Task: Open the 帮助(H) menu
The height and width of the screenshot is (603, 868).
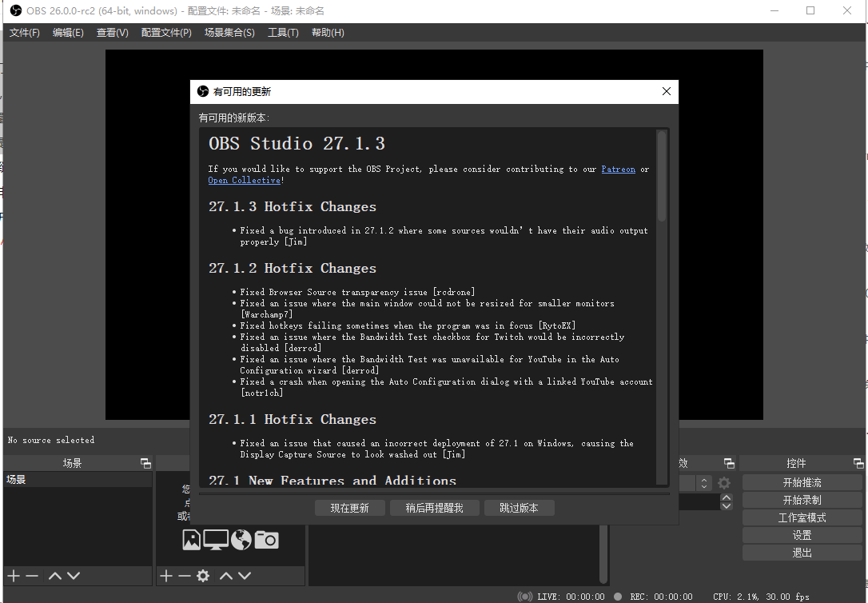Action: click(x=328, y=33)
